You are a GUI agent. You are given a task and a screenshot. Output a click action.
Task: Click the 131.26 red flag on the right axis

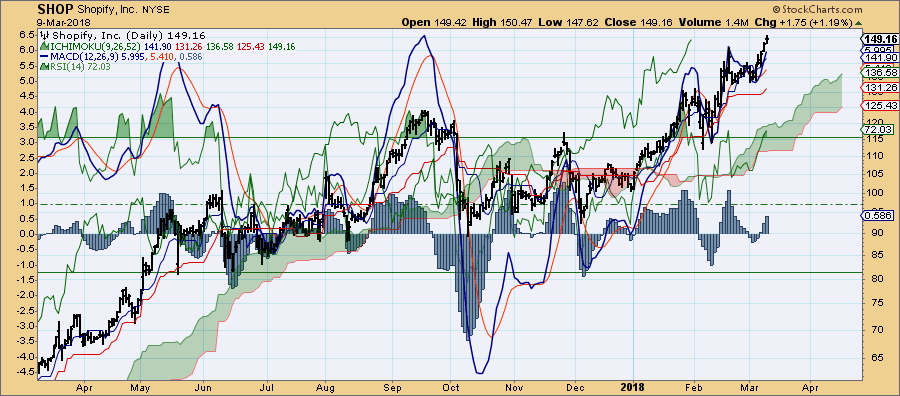[x=879, y=87]
